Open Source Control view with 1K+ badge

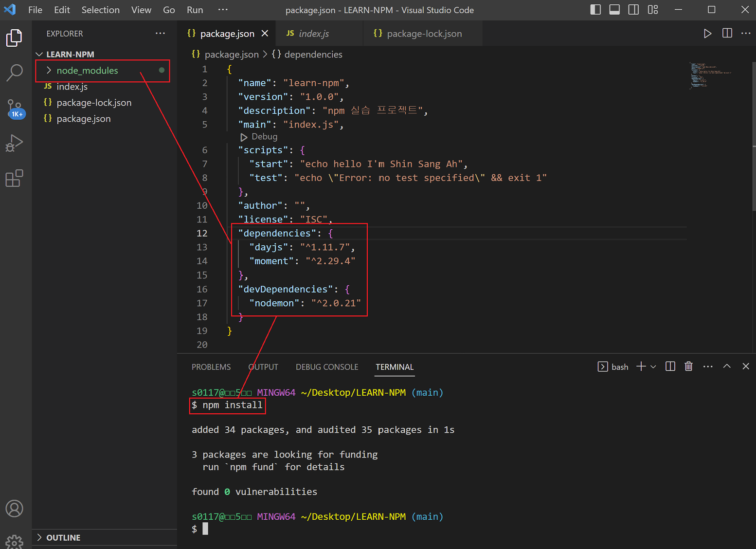[15, 109]
